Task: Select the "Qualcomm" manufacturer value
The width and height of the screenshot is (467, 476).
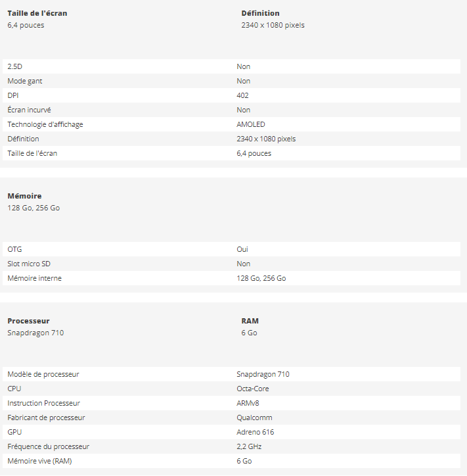Action: point(254,417)
